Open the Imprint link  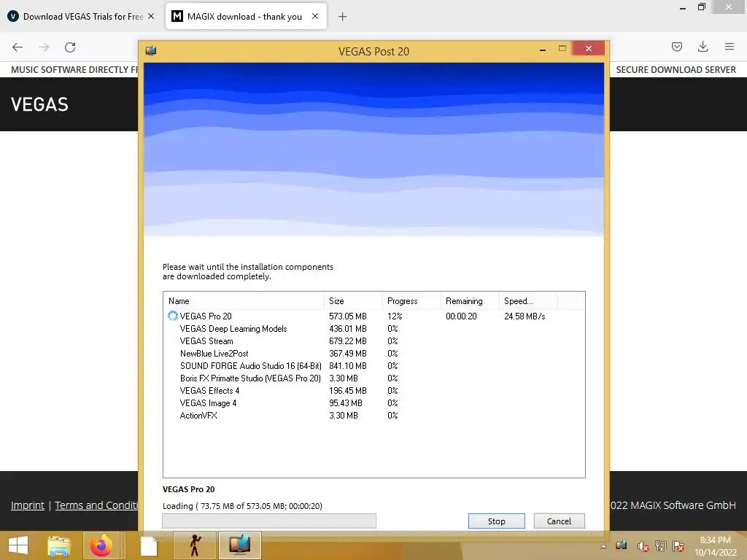[x=27, y=505]
